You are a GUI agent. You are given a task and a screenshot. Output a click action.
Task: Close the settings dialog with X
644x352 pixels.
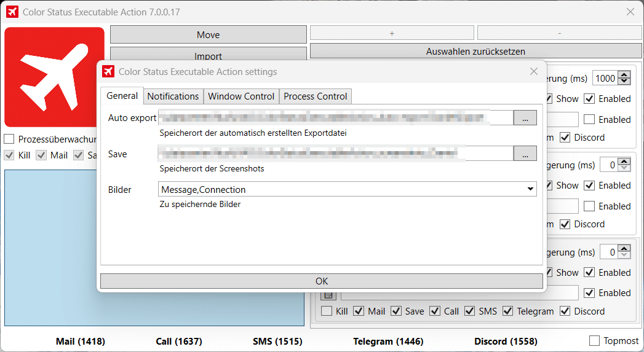[533, 71]
